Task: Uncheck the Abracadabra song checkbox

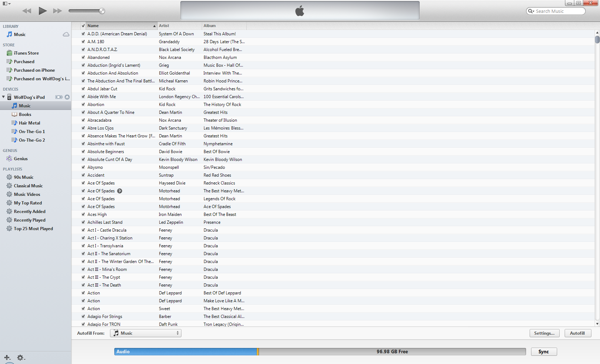Action: (x=83, y=120)
